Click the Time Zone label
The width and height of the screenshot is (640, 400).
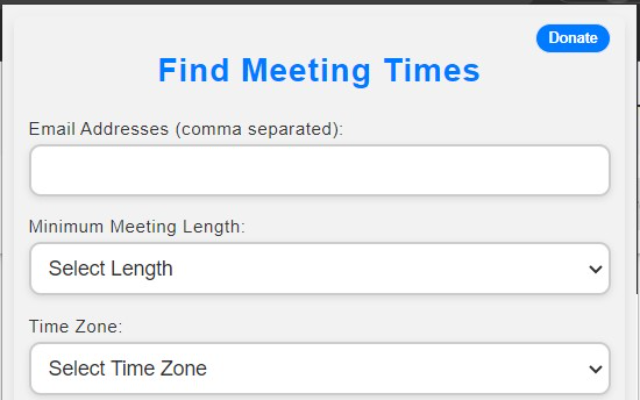[75, 327]
